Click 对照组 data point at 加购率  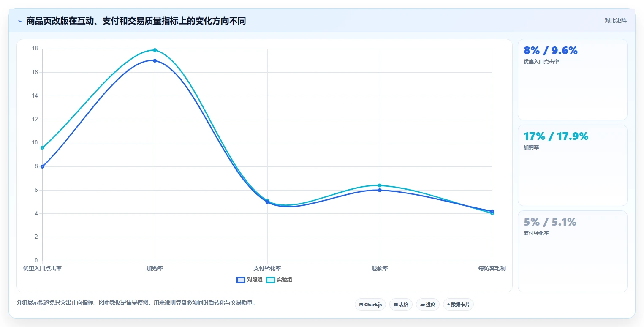(x=155, y=60)
